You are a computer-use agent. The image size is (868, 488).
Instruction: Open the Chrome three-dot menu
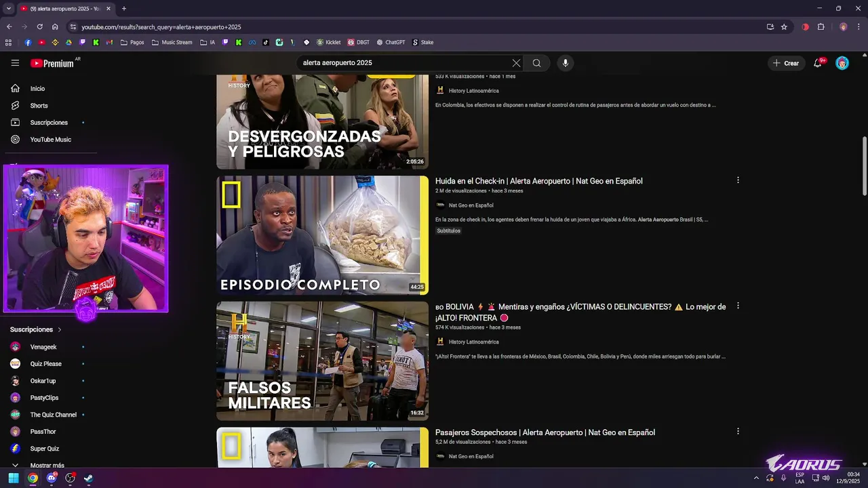pyautogui.click(x=859, y=27)
